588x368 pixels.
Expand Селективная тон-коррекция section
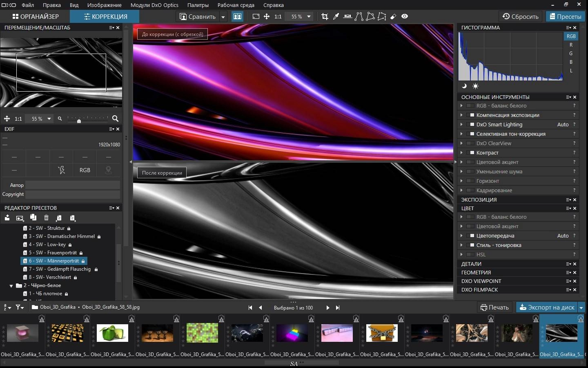tap(461, 134)
